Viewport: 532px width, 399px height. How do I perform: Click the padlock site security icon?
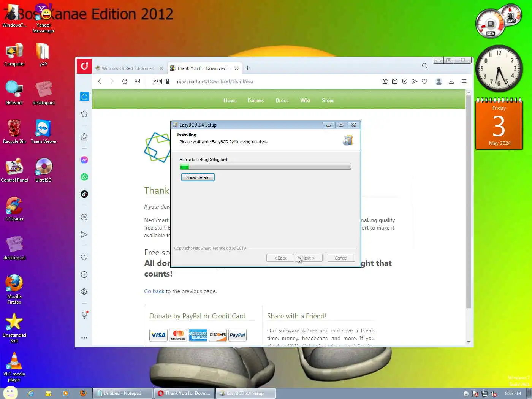coord(168,81)
